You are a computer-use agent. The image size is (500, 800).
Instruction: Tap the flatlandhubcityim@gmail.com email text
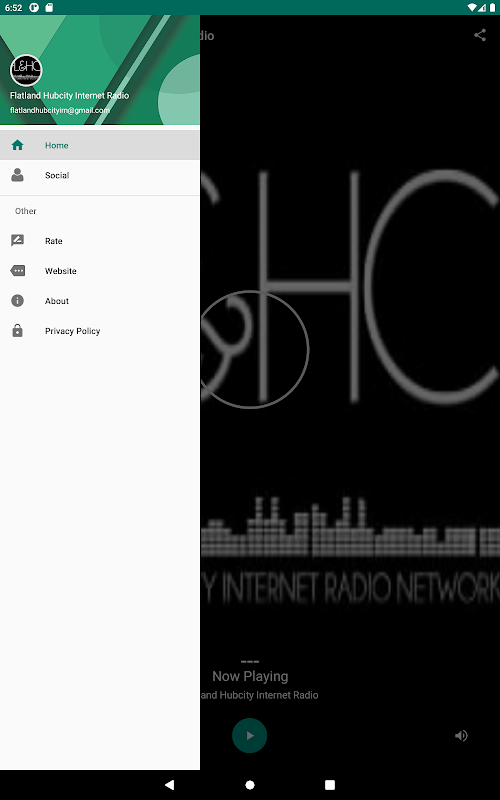point(60,110)
